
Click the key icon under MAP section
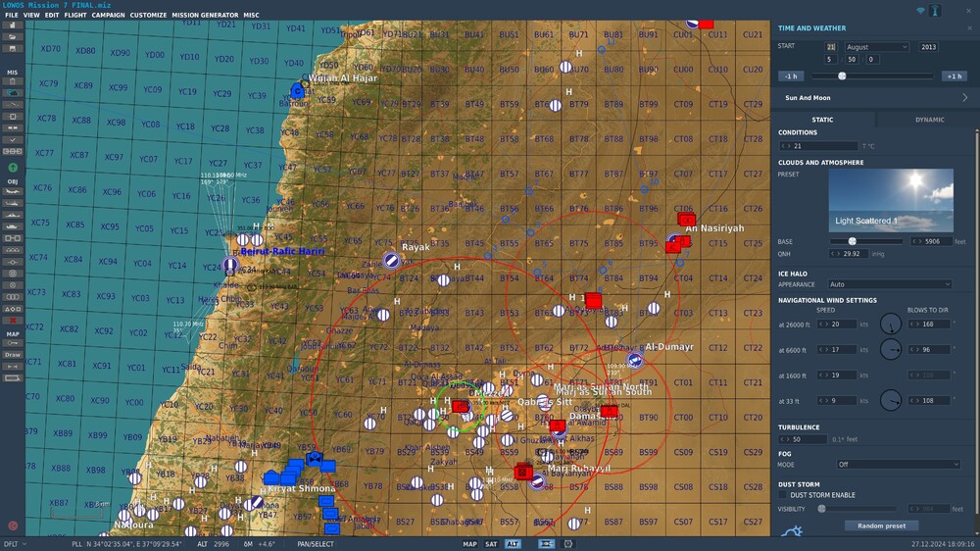click(12, 343)
